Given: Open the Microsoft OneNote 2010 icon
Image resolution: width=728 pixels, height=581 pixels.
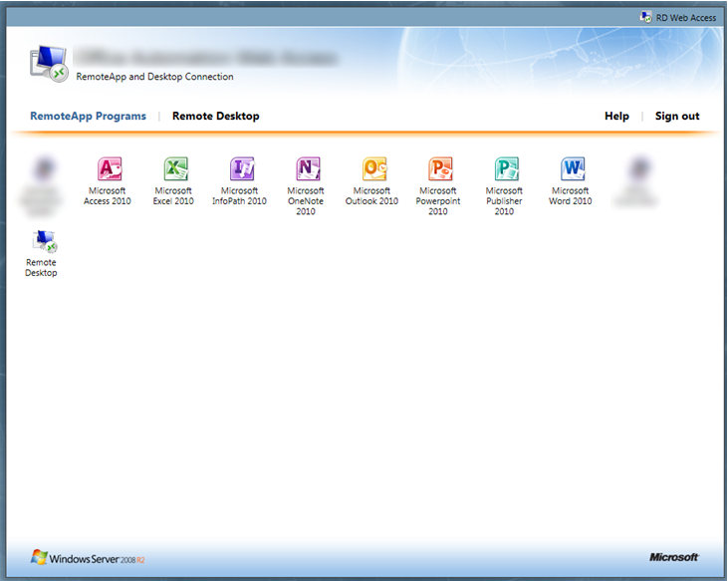Looking at the screenshot, I should pos(308,168).
